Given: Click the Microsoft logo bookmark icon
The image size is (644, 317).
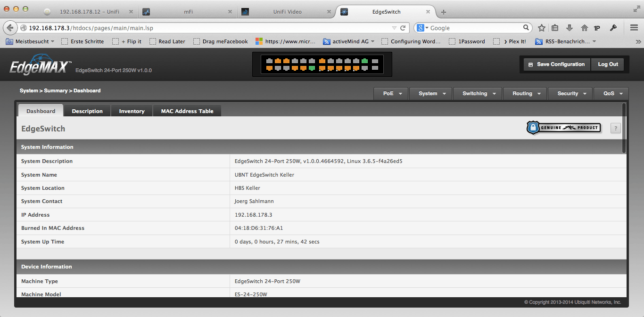Looking at the screenshot, I should (x=259, y=41).
